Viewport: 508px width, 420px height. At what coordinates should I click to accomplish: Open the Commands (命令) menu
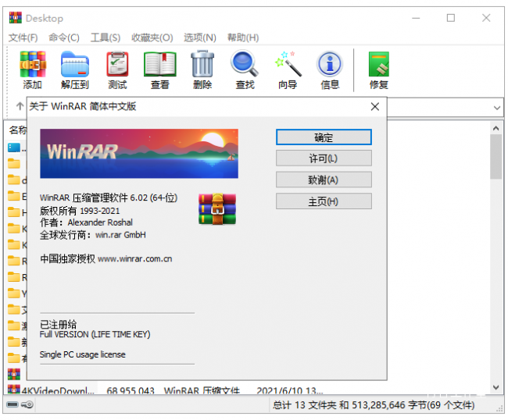tap(64, 37)
